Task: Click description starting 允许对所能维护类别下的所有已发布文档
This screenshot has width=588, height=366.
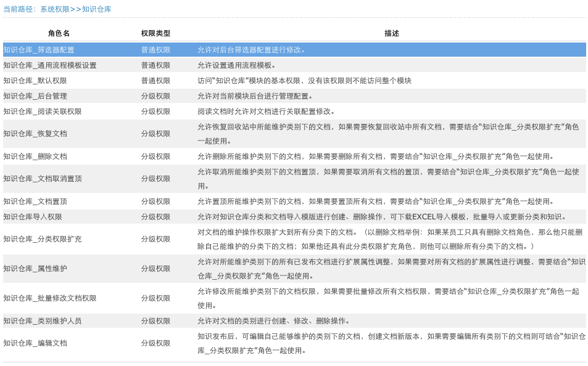Action: point(392,269)
